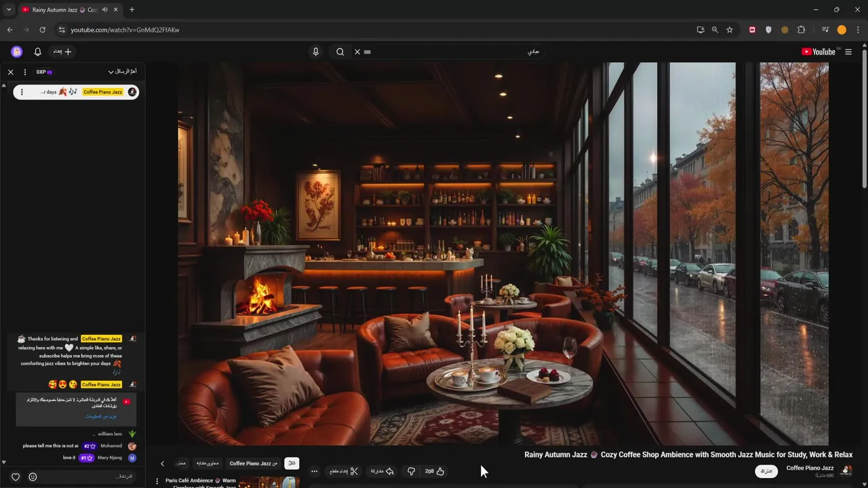Open zoom magnifier in address bar
Viewport: 868px width, 488px height.
point(715,30)
